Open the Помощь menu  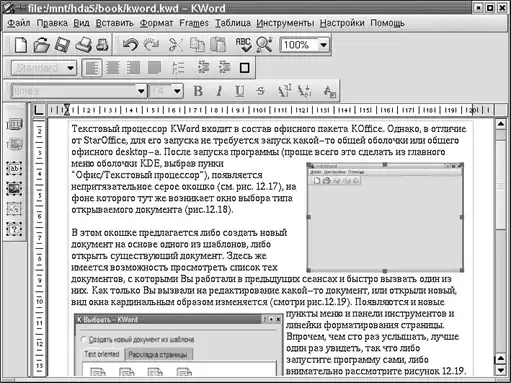click(387, 23)
